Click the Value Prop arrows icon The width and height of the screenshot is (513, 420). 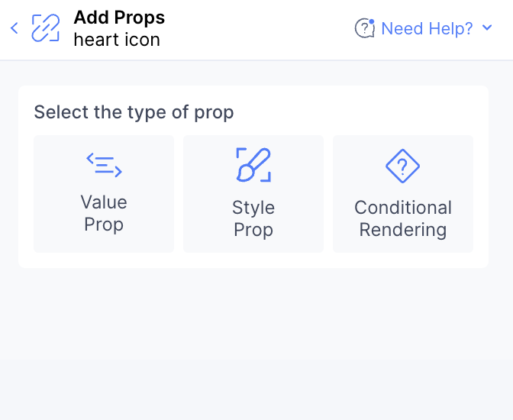104,165
